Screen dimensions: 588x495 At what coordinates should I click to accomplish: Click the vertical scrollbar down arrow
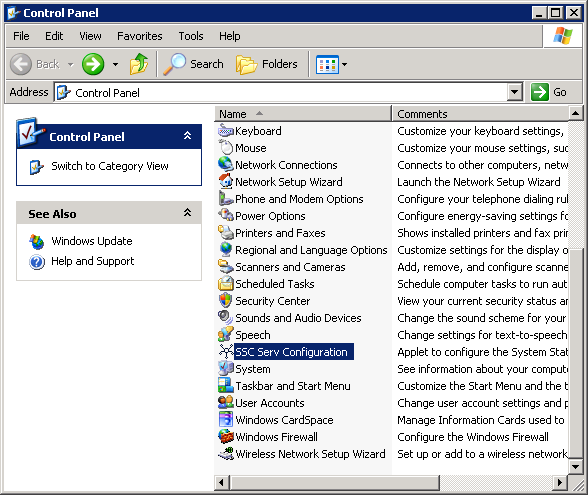coord(575,467)
